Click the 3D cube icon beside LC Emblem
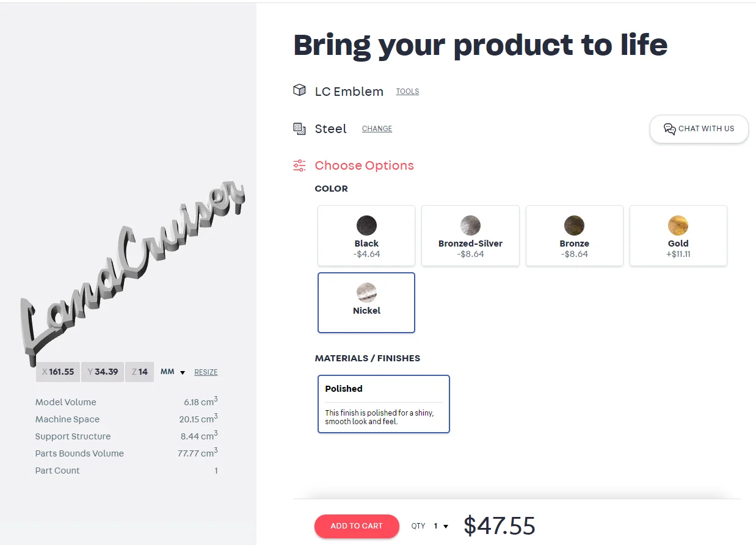Image resolution: width=756 pixels, height=545 pixels. (299, 91)
